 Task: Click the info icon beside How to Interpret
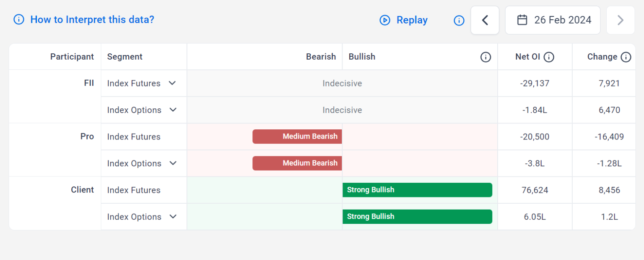tap(18, 20)
